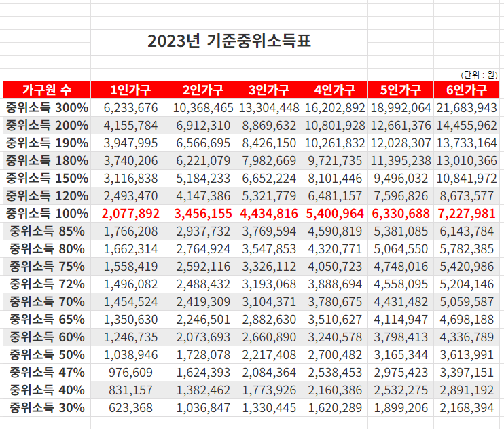This screenshot has width=504, height=429.
Task: Select cell with value 4,558,095
Action: click(401, 284)
